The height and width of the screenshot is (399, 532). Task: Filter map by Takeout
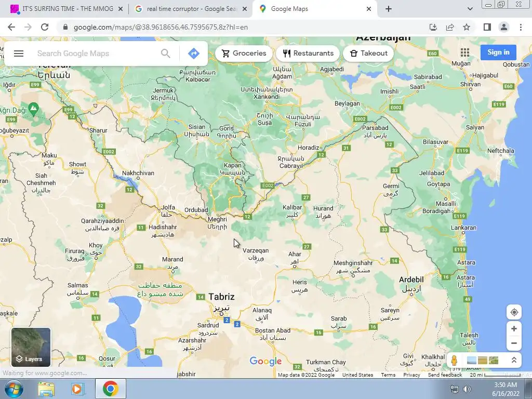point(368,54)
